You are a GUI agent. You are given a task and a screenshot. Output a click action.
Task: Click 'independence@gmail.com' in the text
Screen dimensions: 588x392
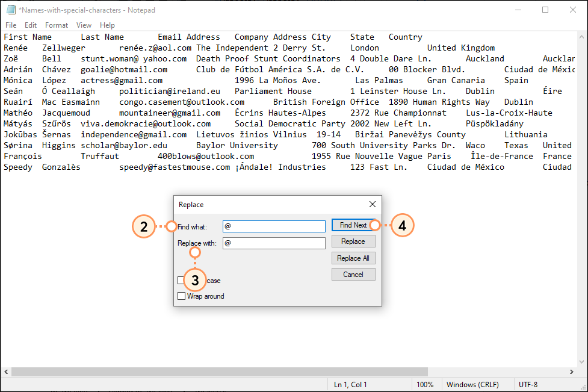pyautogui.click(x=134, y=135)
